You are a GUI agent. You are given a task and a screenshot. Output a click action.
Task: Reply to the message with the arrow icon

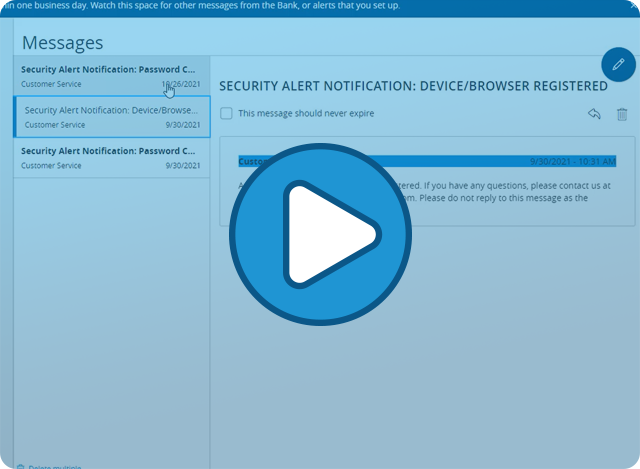click(594, 114)
